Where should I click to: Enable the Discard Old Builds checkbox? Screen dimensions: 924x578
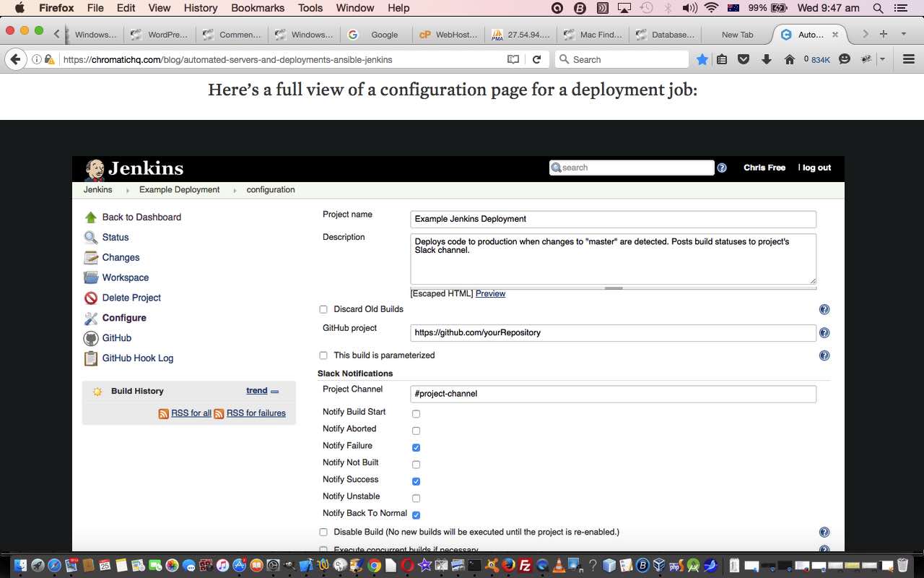[x=323, y=309]
